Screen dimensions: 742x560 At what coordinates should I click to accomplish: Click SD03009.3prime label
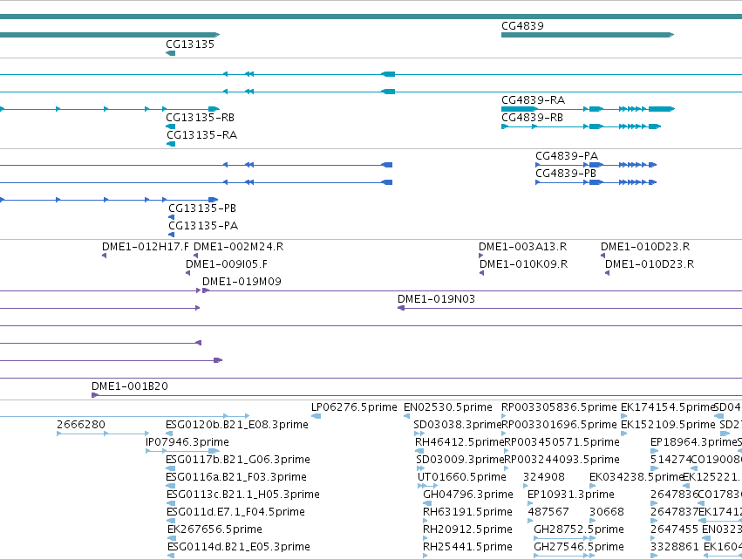pos(460,460)
